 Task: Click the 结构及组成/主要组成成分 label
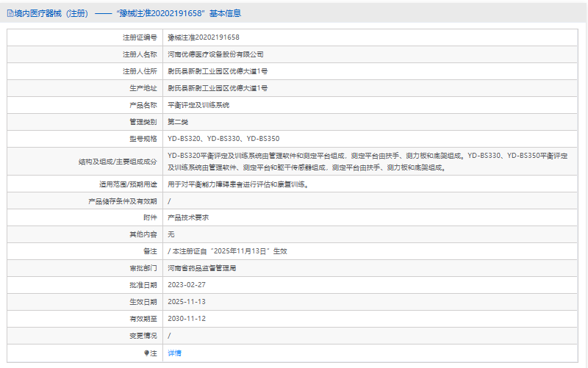(x=118, y=162)
